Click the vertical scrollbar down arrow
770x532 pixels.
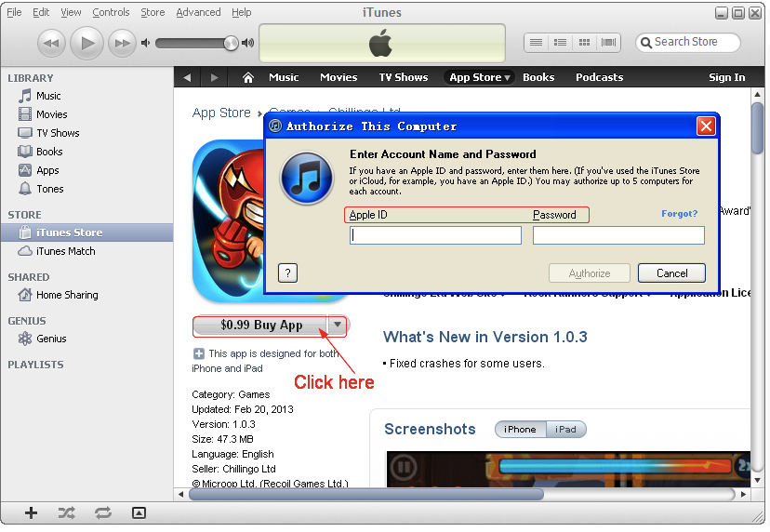click(x=757, y=481)
